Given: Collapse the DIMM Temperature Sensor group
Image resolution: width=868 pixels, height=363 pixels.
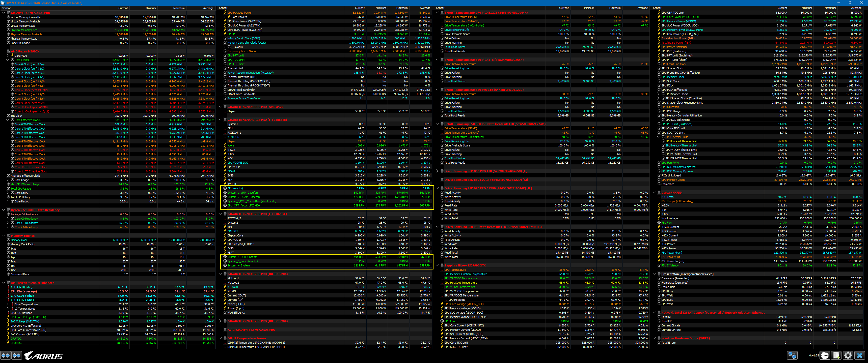Looking at the screenshot, I should tap(221, 338).
